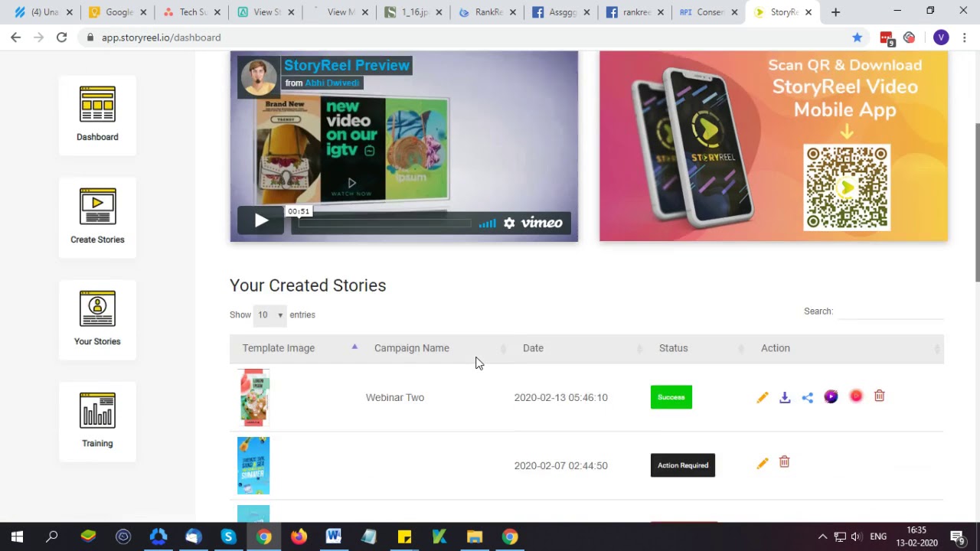
Task: Click the purple play icon for Webinar Two
Action: click(x=831, y=396)
